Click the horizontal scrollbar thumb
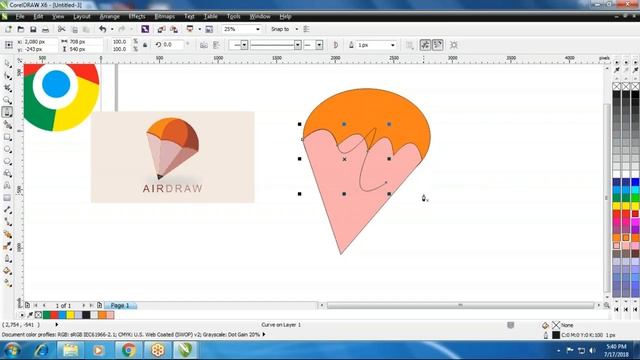Viewport: 640px width, 360px height. (x=460, y=305)
